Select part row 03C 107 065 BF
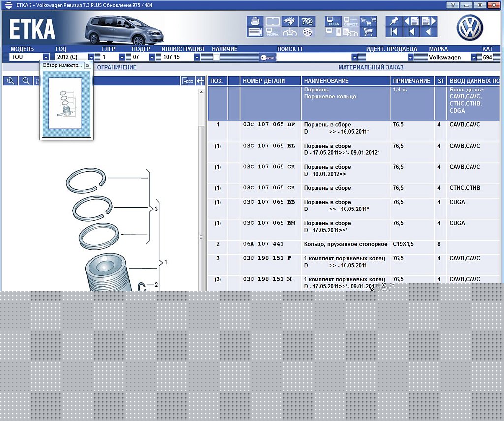 coord(269,125)
